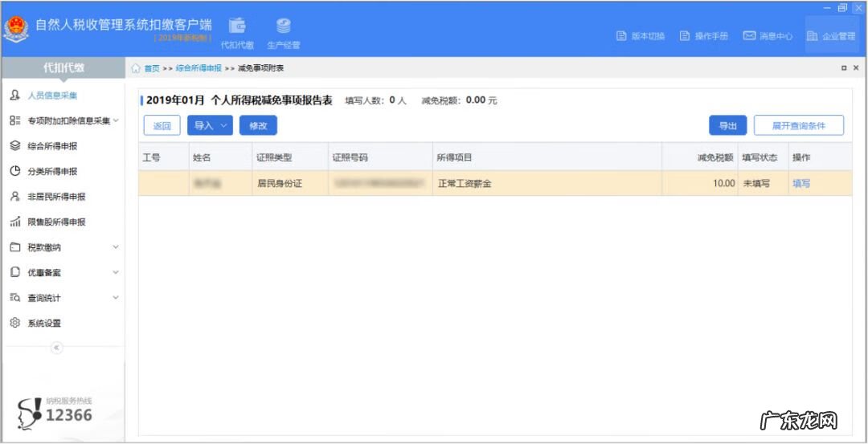Click the 专项附加扣除信息采集 list icon
The image size is (868, 444).
point(15,120)
